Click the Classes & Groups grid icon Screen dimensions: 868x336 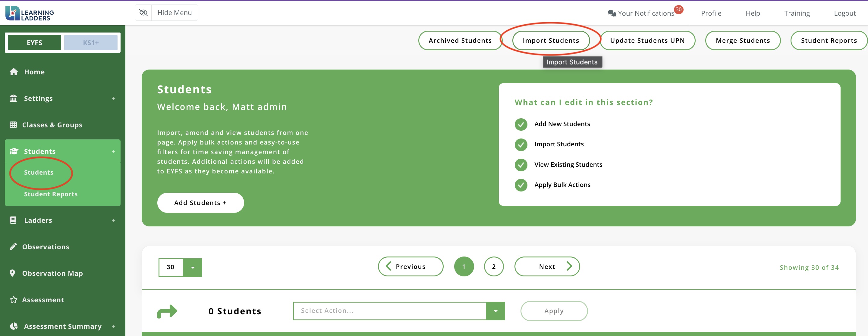point(13,125)
